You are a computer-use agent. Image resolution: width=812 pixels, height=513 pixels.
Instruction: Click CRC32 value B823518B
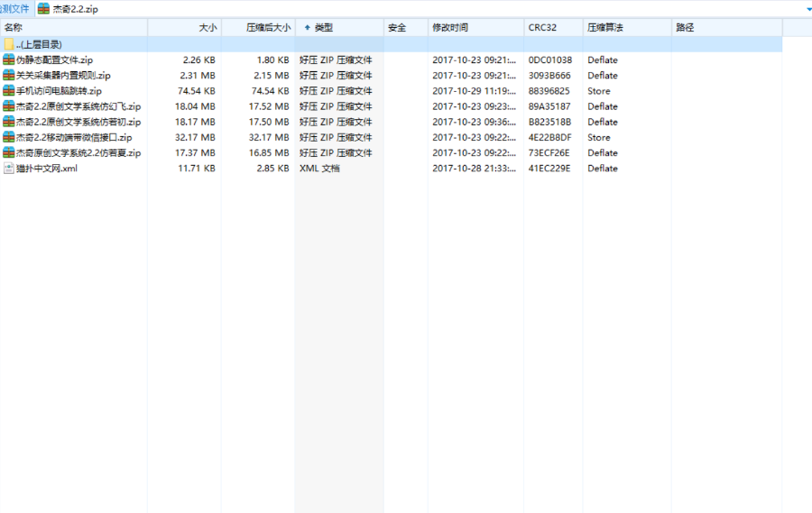[549, 123]
